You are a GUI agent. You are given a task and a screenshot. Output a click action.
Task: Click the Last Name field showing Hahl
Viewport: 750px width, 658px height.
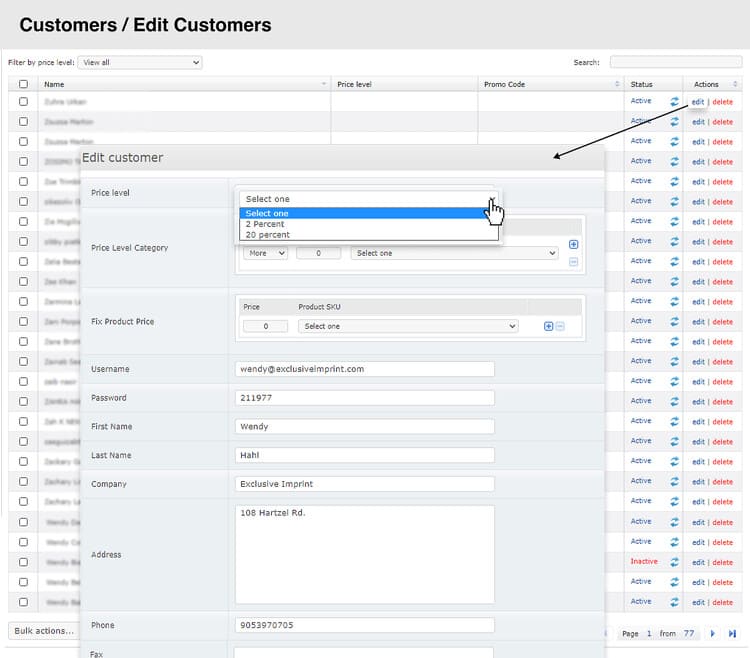tap(364, 455)
